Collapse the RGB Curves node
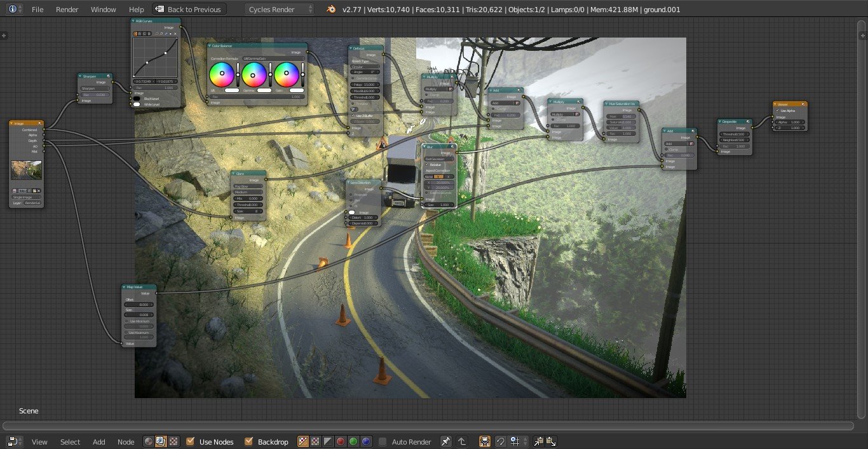Screen dimensions: 868x449 (132, 21)
